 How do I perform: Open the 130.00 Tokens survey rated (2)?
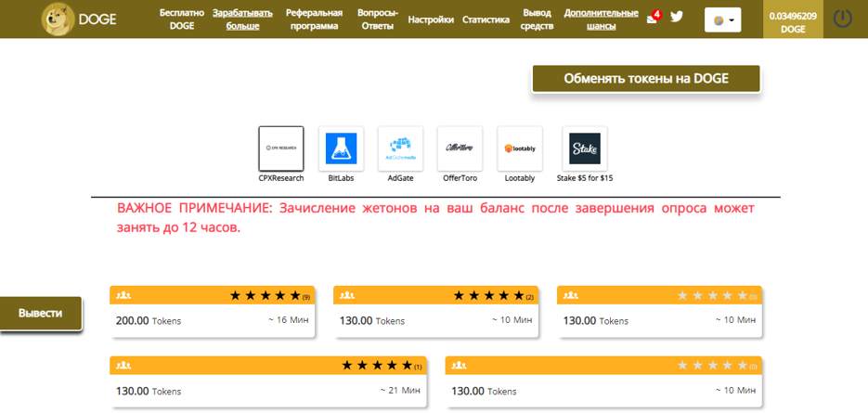click(x=435, y=311)
